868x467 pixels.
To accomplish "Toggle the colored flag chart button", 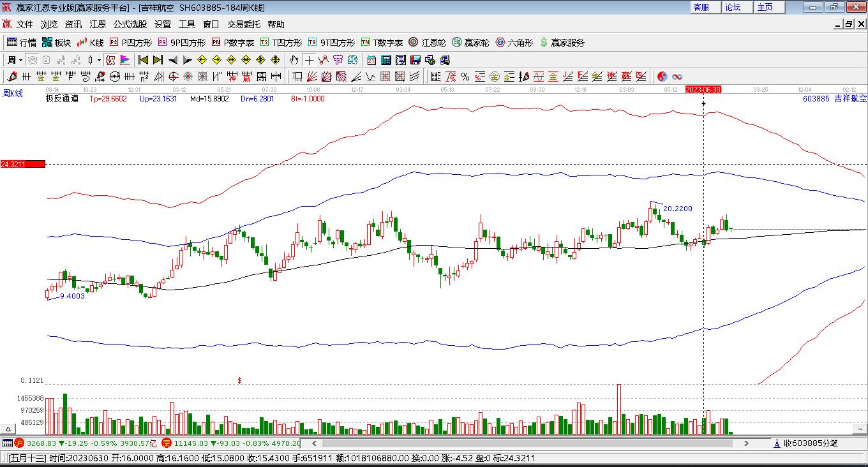I will [x=125, y=60].
